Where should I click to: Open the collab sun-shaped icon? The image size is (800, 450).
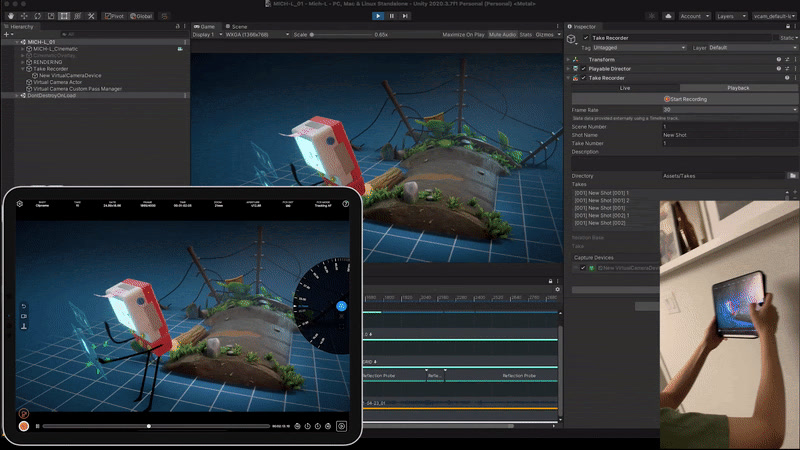click(x=652, y=16)
